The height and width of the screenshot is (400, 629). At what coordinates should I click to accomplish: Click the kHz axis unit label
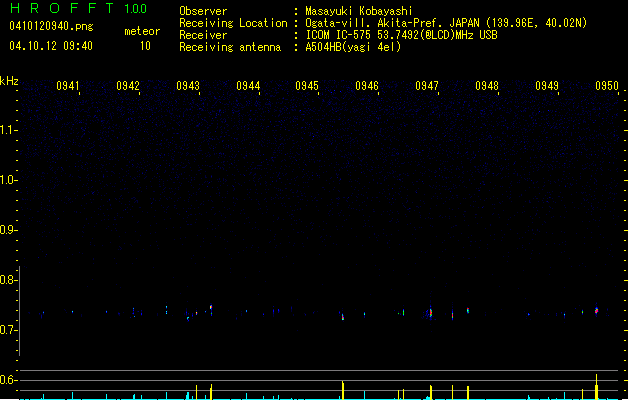(x=9, y=81)
